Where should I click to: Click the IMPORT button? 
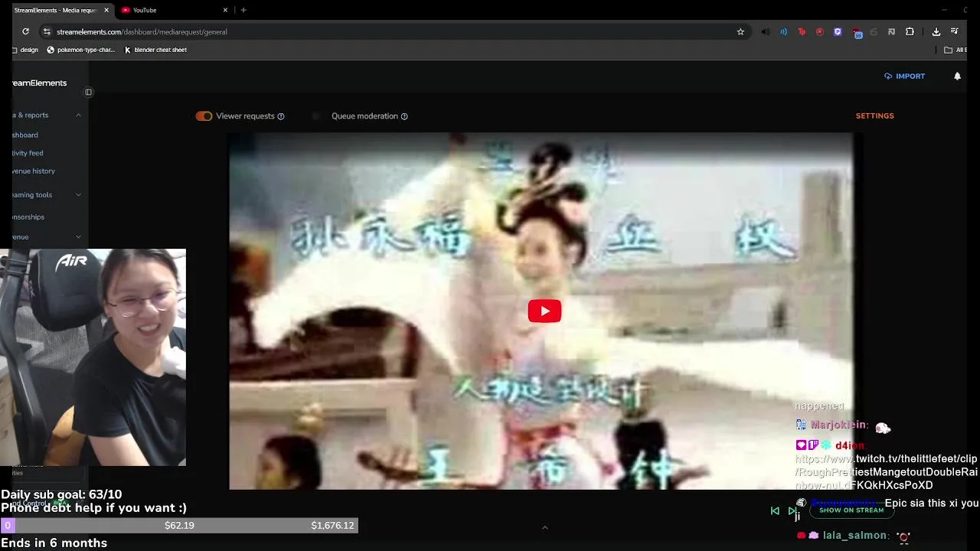(x=904, y=76)
